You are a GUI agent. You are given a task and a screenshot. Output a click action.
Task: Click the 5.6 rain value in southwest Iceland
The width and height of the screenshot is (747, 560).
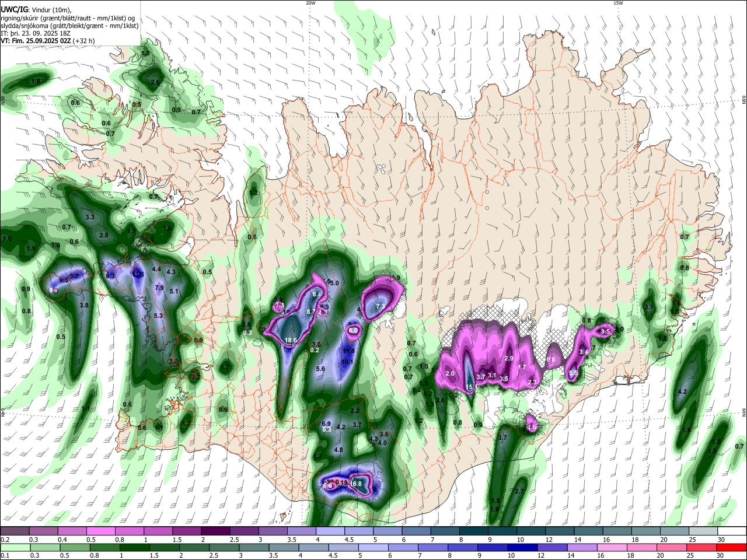coord(320,369)
